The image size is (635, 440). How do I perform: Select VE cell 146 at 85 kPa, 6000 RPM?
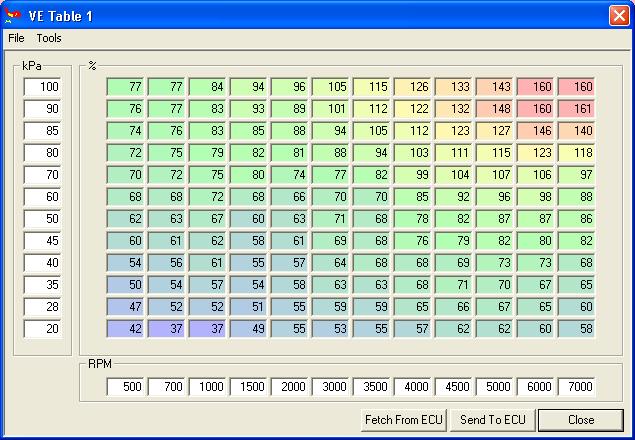(535, 131)
